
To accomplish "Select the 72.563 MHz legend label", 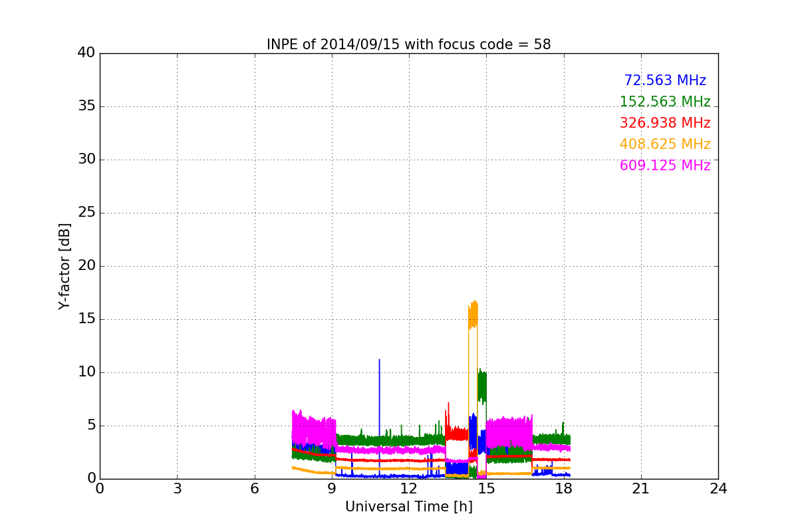I will pyautogui.click(x=665, y=80).
